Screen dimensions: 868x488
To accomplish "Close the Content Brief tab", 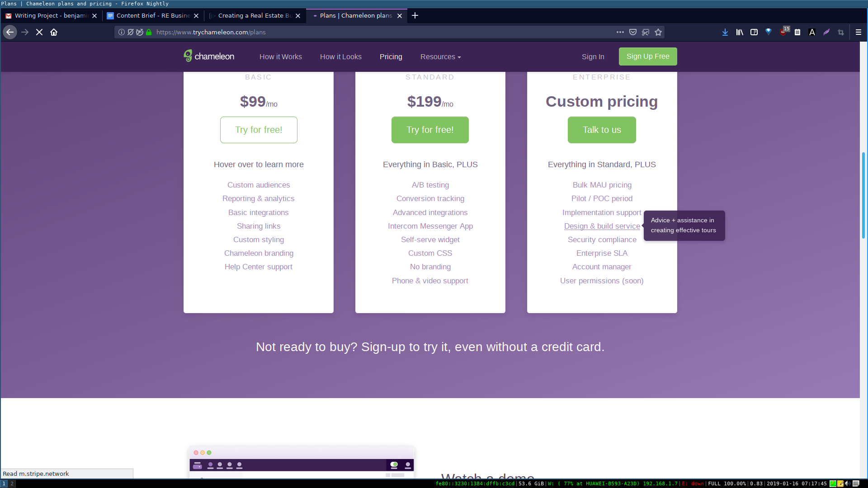I will tap(196, 15).
